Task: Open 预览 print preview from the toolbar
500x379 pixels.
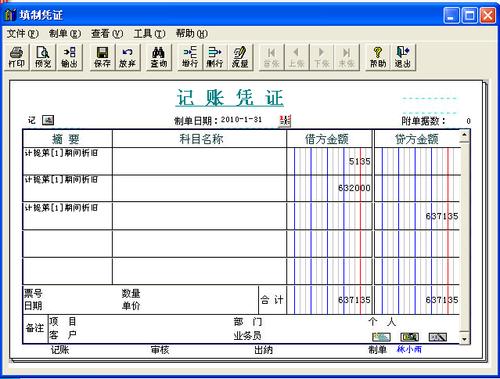Action: (x=43, y=57)
